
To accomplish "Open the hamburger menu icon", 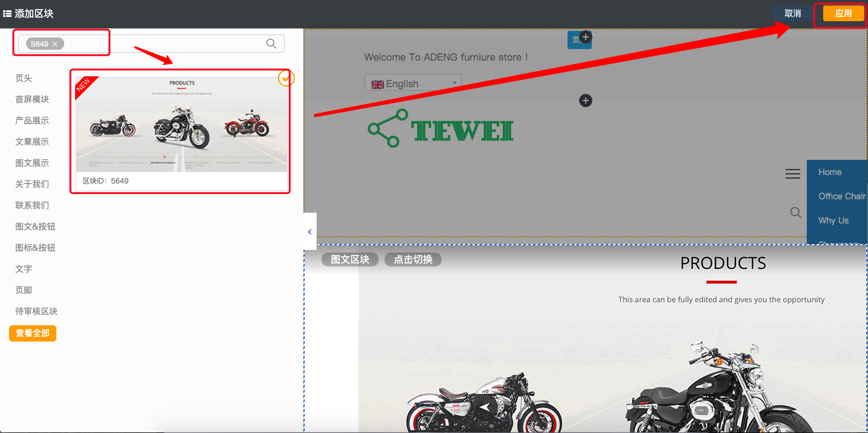I will pyautogui.click(x=792, y=174).
